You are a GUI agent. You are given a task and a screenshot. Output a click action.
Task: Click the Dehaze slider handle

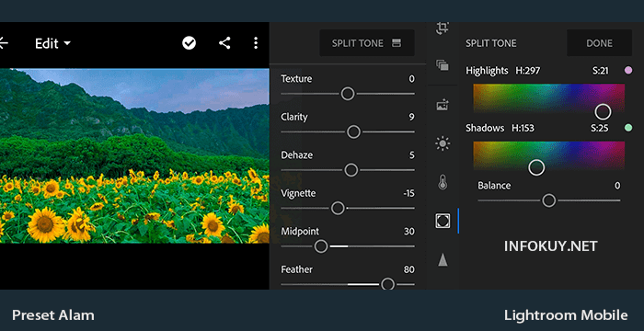351,170
